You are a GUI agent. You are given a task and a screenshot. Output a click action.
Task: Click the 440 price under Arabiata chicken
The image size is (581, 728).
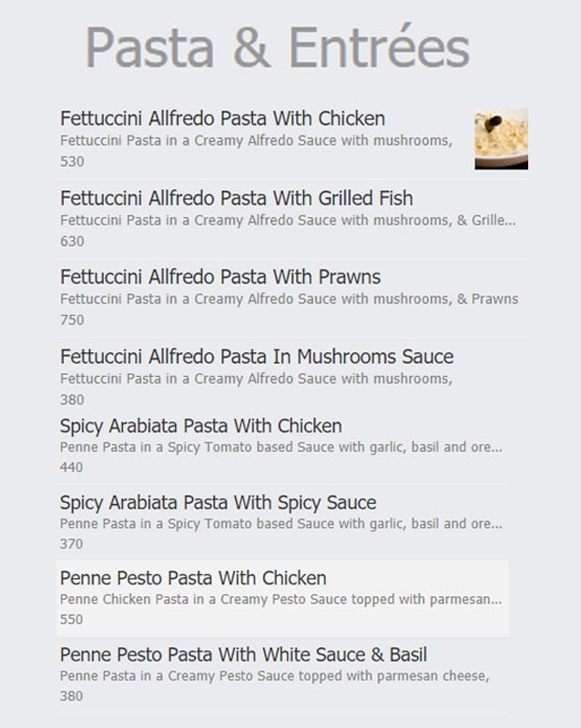tap(72, 467)
